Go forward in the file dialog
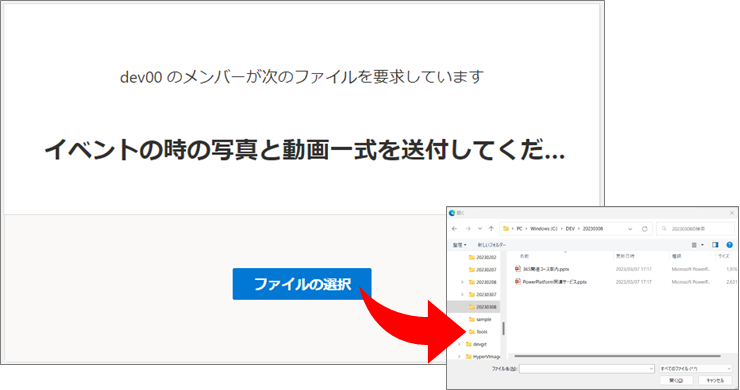The height and width of the screenshot is (390, 740). pos(468,229)
